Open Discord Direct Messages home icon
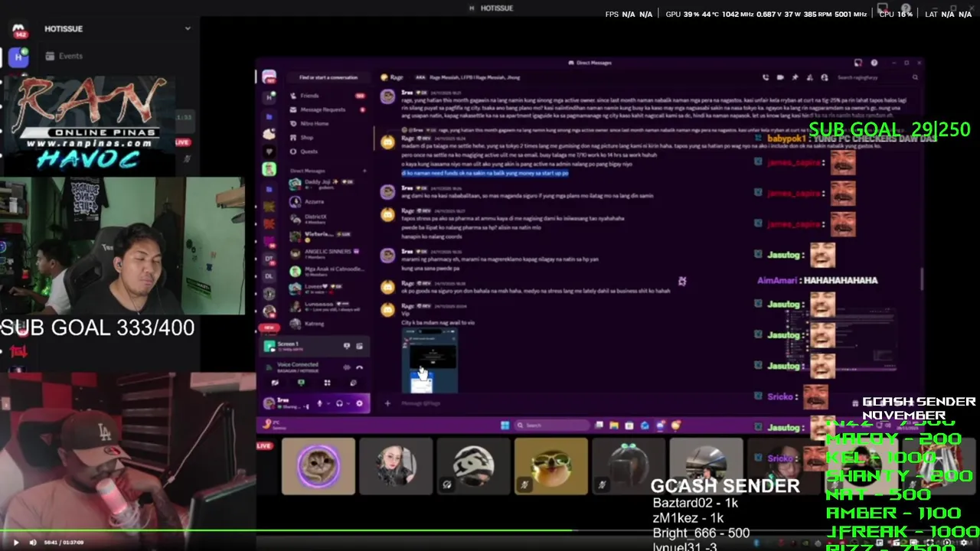980x551 pixels. tap(269, 77)
